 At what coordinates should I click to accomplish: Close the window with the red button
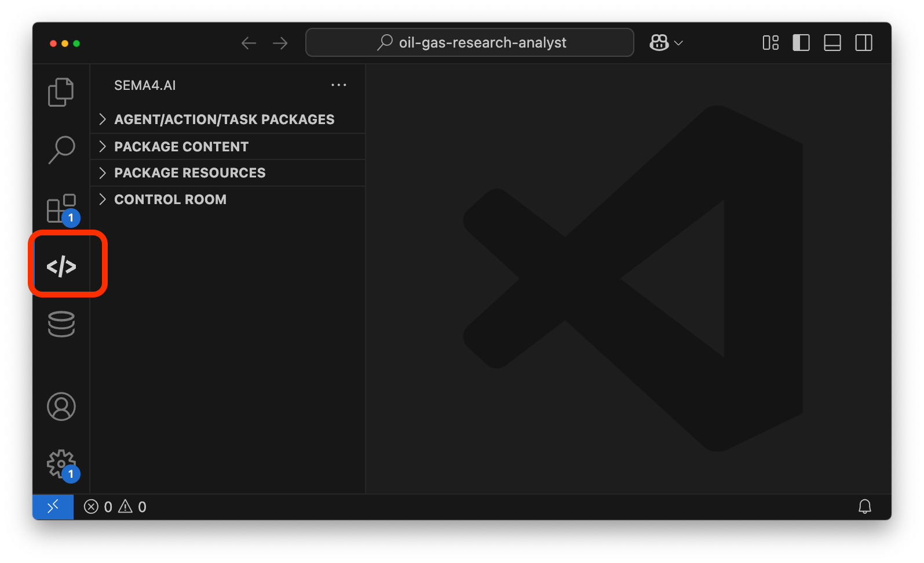53,43
